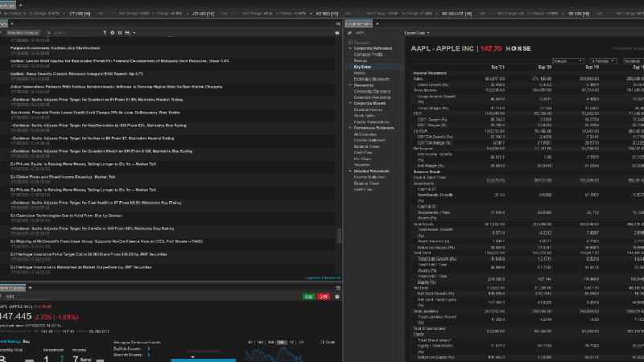Open Valuation under Consensus Estimates
The height and width of the screenshot is (362, 644).
tap(361, 165)
